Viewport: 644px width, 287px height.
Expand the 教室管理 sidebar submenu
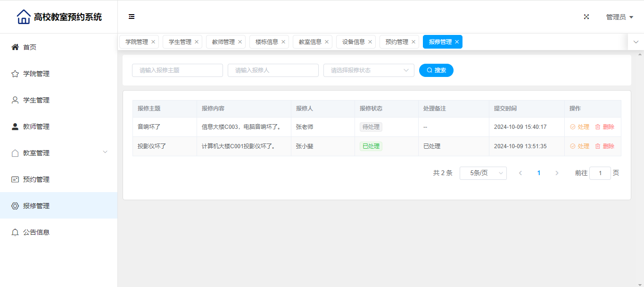(105, 152)
